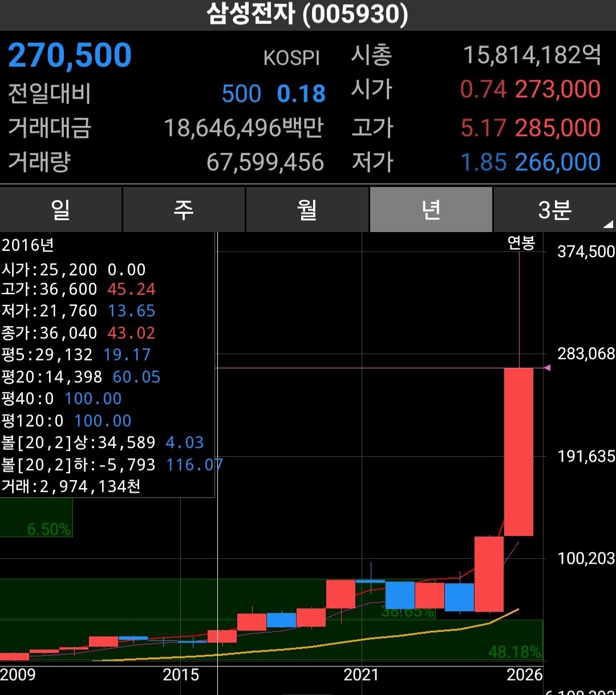The height and width of the screenshot is (695, 616).
Task: Tap the 거래량 value 67,599,456
Action: [x=265, y=162]
